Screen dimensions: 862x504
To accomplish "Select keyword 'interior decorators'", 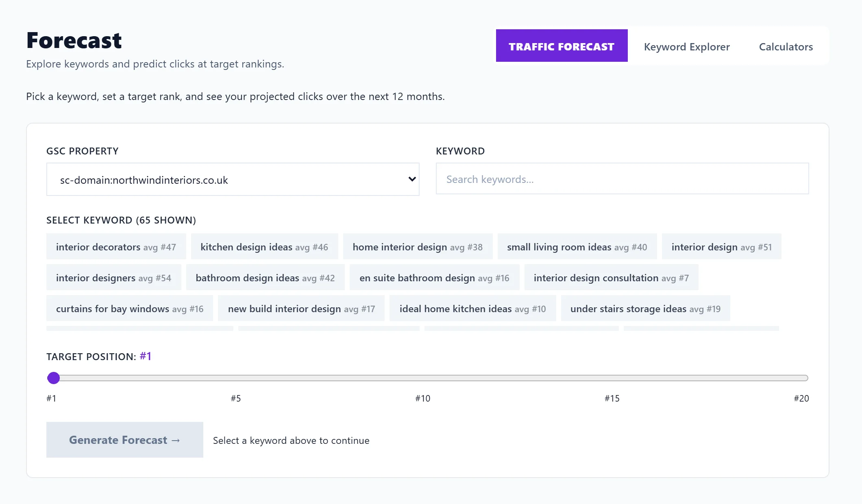I will (116, 247).
